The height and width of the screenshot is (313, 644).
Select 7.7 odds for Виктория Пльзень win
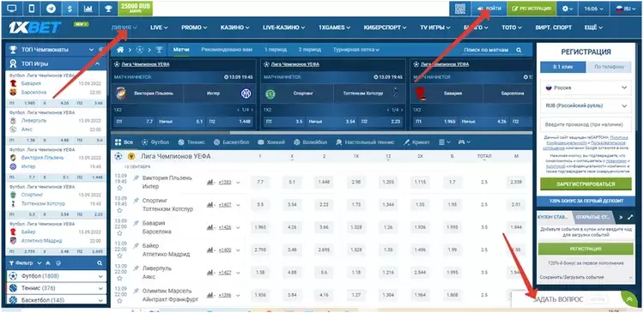pos(259,182)
